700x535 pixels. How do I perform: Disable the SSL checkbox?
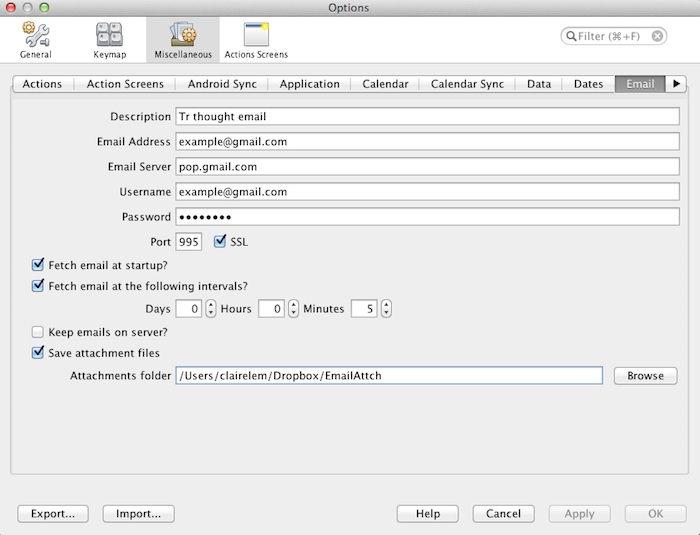point(220,242)
